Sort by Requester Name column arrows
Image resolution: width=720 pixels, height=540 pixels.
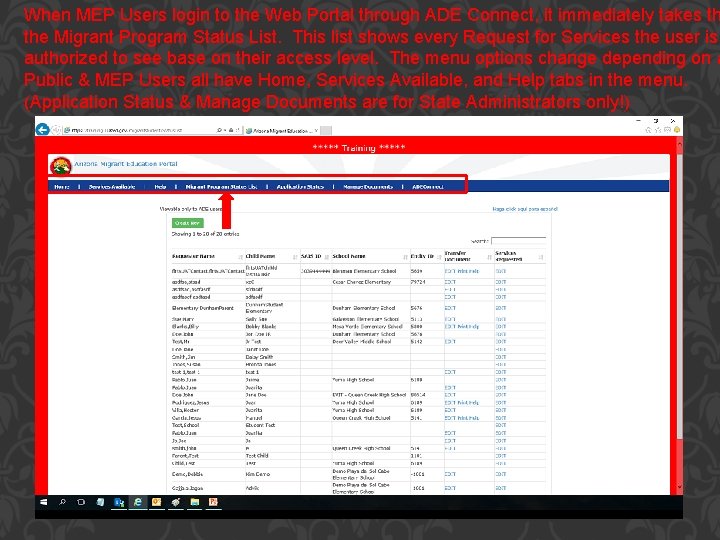point(240,257)
